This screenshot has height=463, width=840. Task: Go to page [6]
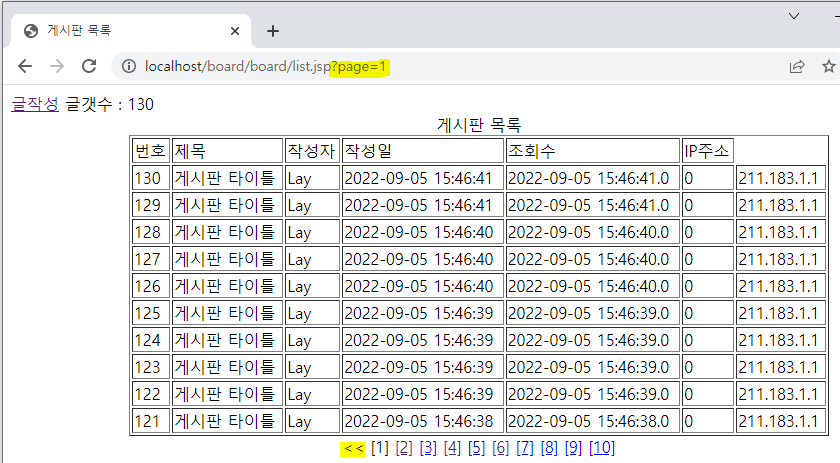point(500,448)
